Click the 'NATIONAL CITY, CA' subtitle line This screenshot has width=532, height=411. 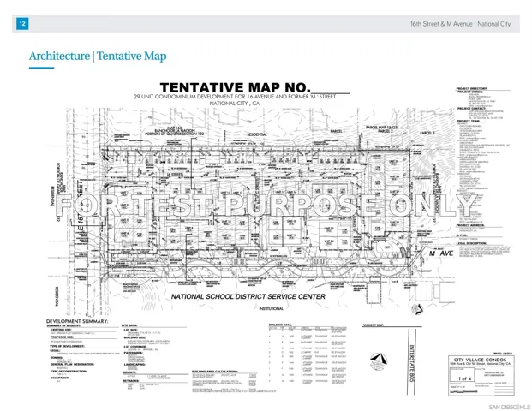click(235, 104)
